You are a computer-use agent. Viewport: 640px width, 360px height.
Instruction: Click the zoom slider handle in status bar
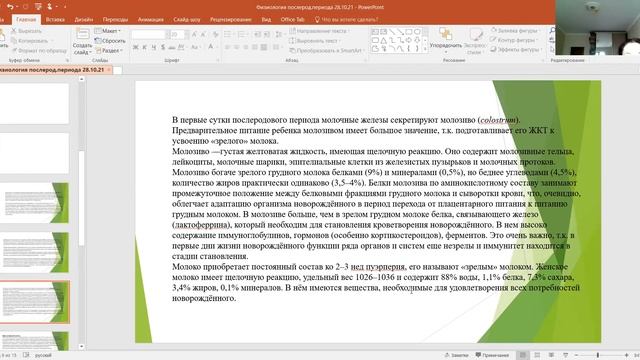tap(598, 355)
